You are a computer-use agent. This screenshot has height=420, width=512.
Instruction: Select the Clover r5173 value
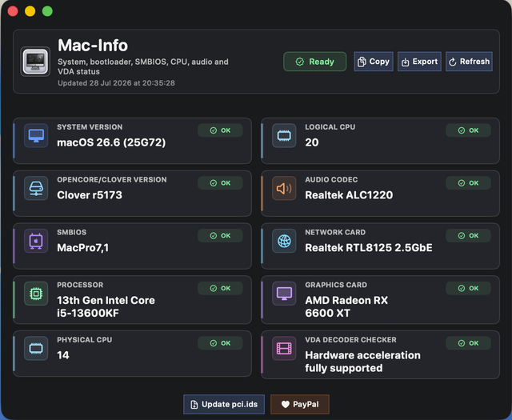90,195
